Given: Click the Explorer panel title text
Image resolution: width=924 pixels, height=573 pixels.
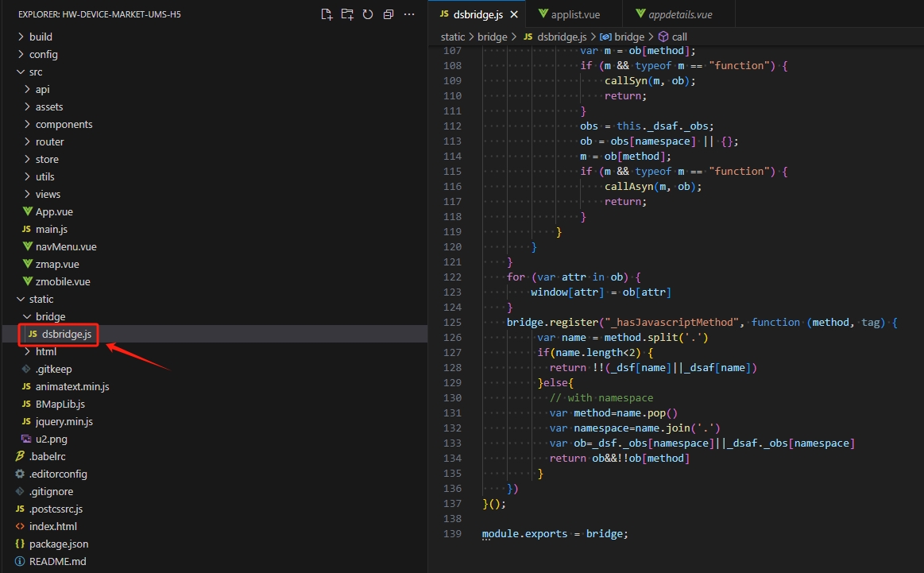Looking at the screenshot, I should point(99,14).
